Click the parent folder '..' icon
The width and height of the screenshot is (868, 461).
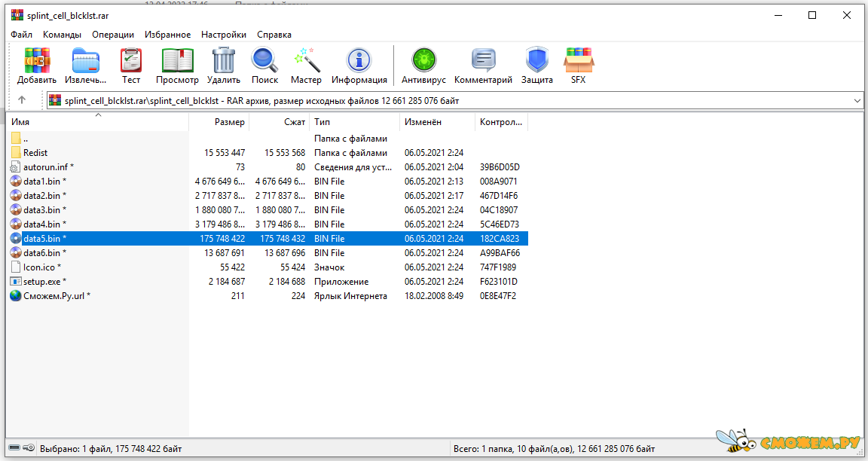[x=16, y=138]
